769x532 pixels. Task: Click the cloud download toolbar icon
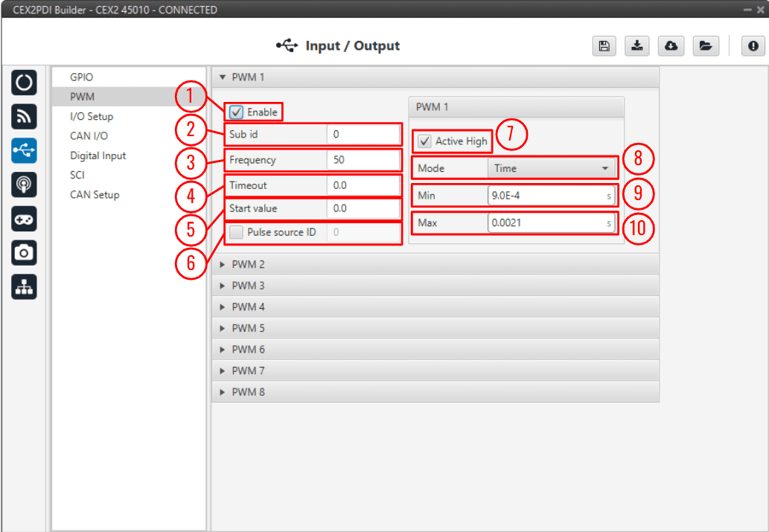pos(671,46)
